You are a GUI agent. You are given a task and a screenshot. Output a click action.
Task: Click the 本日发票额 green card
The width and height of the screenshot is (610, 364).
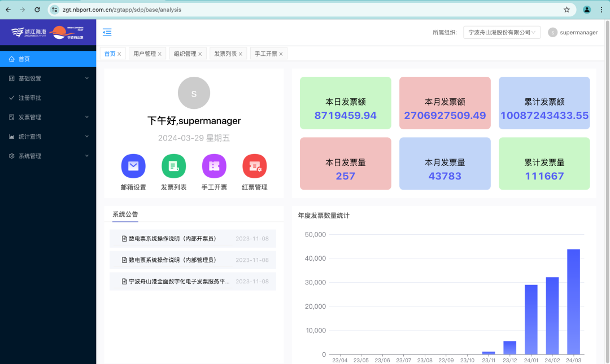coord(346,103)
